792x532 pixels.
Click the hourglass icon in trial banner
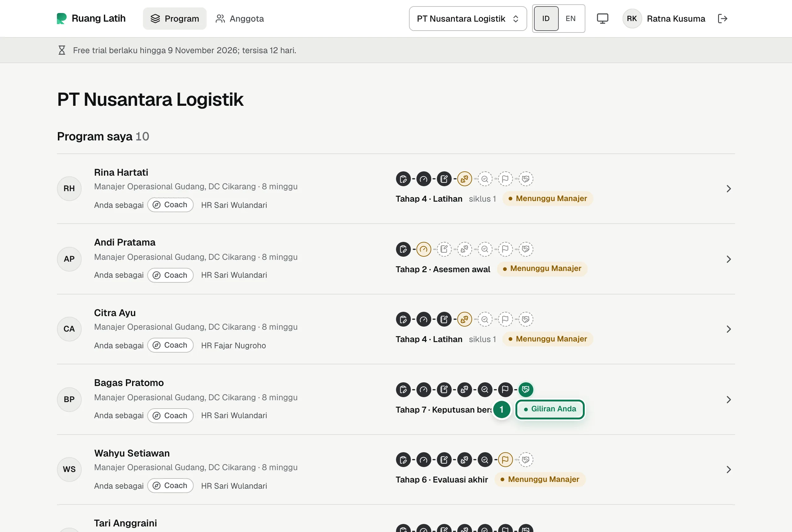coord(62,50)
